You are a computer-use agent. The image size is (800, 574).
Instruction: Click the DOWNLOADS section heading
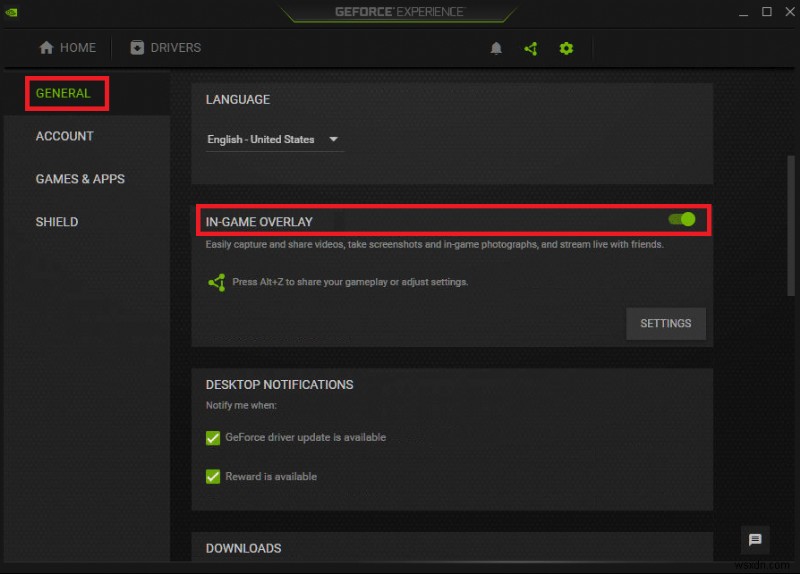point(243,548)
